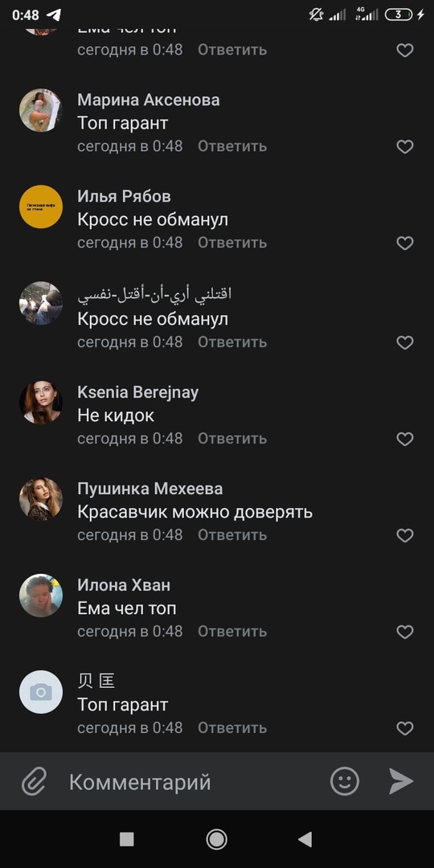Open the emoji smiley picker
This screenshot has height=868, width=434.
click(x=345, y=782)
